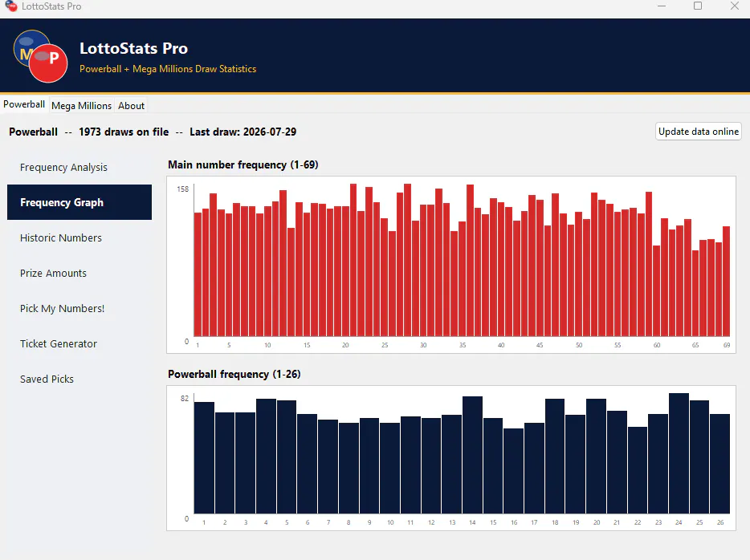Click the navy bar for Powerball number 18
Image resolution: width=750 pixels, height=560 pixels.
click(555, 457)
